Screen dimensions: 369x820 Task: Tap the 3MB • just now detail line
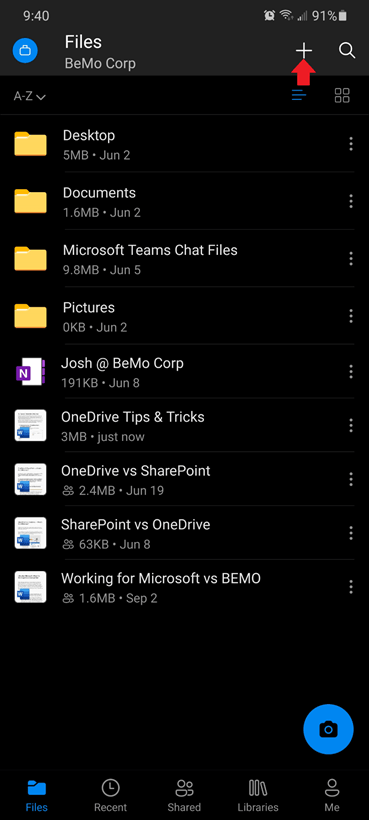tap(103, 437)
